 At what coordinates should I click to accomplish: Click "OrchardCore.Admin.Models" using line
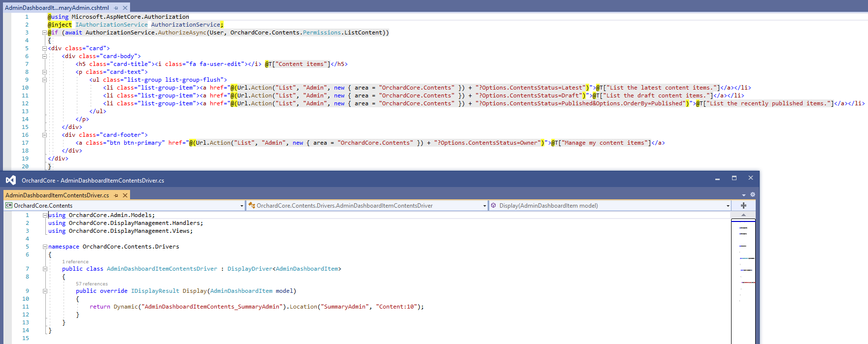(x=110, y=215)
